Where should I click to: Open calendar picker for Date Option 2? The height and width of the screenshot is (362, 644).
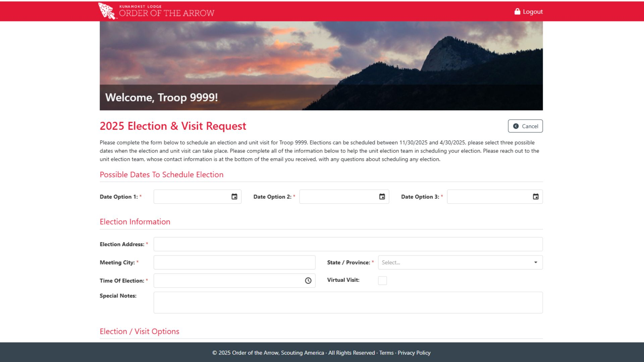(382, 197)
